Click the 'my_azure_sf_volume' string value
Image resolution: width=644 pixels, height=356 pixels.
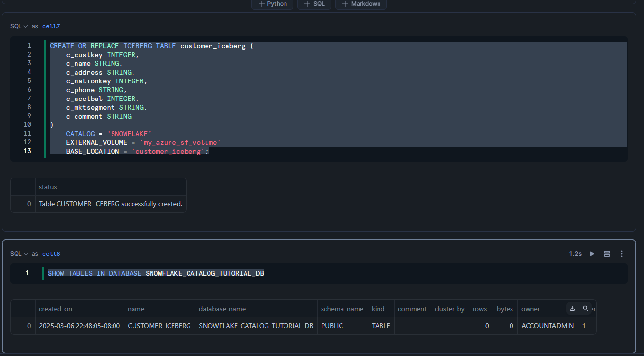click(180, 142)
